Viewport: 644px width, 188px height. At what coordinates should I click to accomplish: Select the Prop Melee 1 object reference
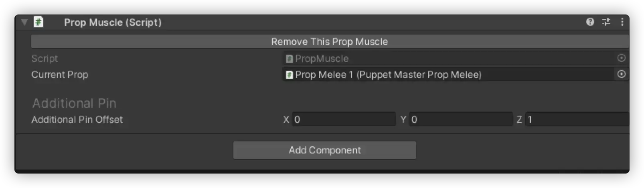[x=448, y=74]
